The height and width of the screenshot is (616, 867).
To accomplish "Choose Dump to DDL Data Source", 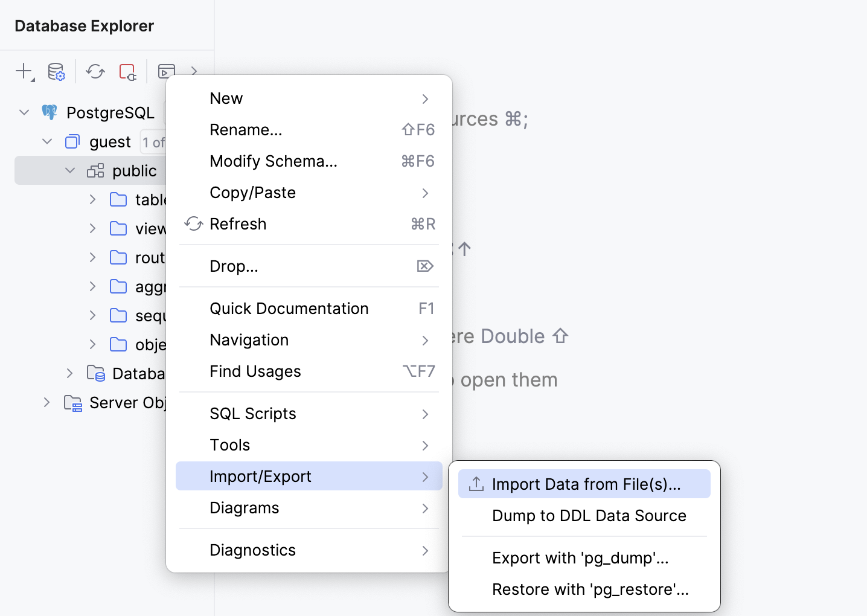I will tap(589, 516).
